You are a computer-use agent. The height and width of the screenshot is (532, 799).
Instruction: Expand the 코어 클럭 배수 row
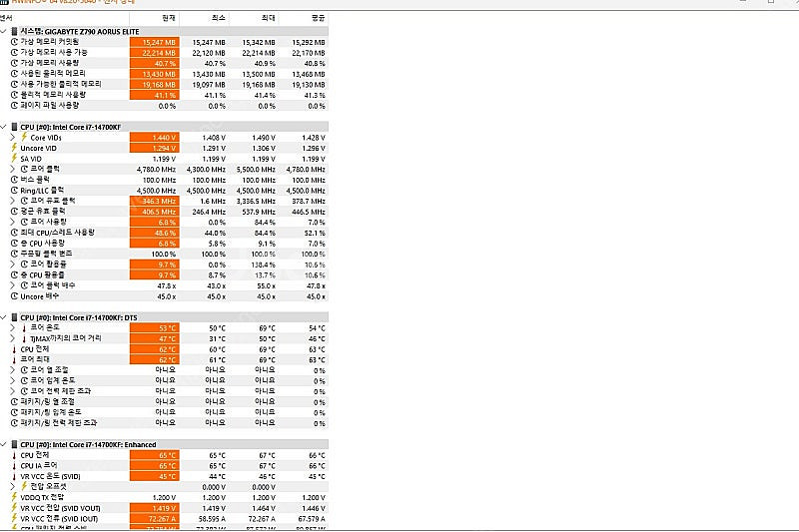click(x=13, y=285)
